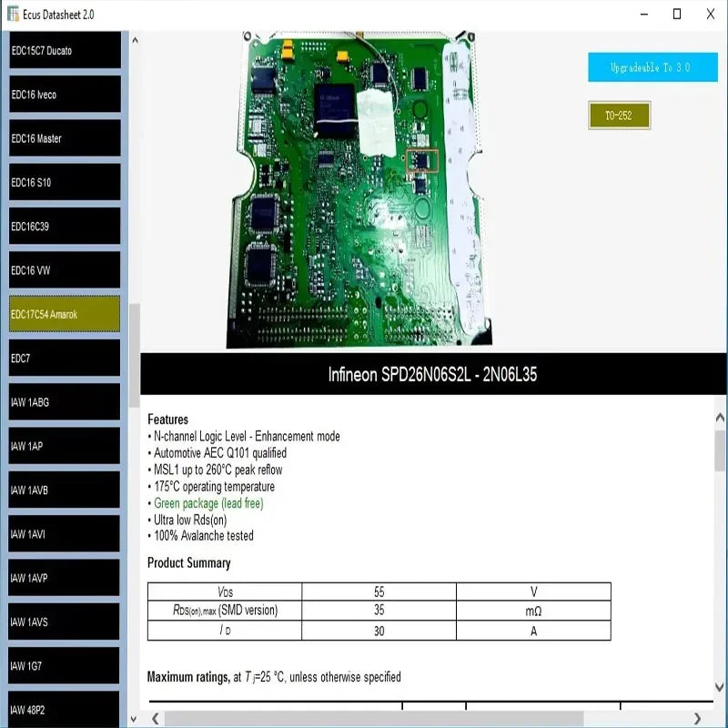Image resolution: width=728 pixels, height=728 pixels.
Task: Select the IAW 48P2 entry
Action: click(59, 709)
